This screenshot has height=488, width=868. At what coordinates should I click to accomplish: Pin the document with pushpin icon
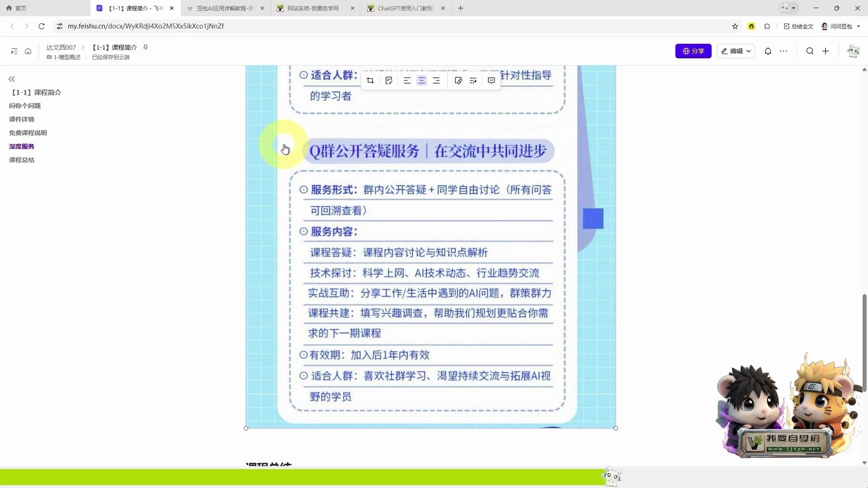tap(146, 47)
